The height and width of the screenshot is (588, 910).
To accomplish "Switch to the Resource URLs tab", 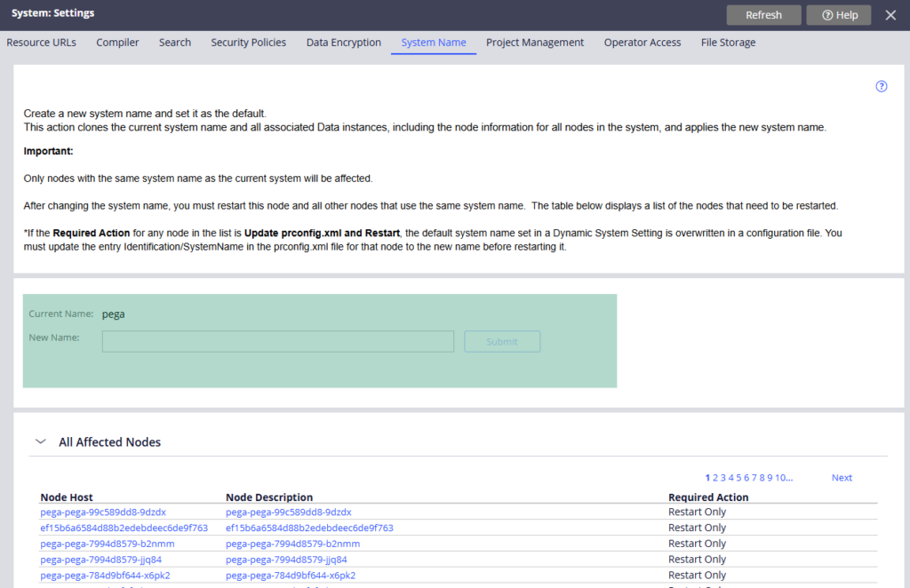I will 41,43.
